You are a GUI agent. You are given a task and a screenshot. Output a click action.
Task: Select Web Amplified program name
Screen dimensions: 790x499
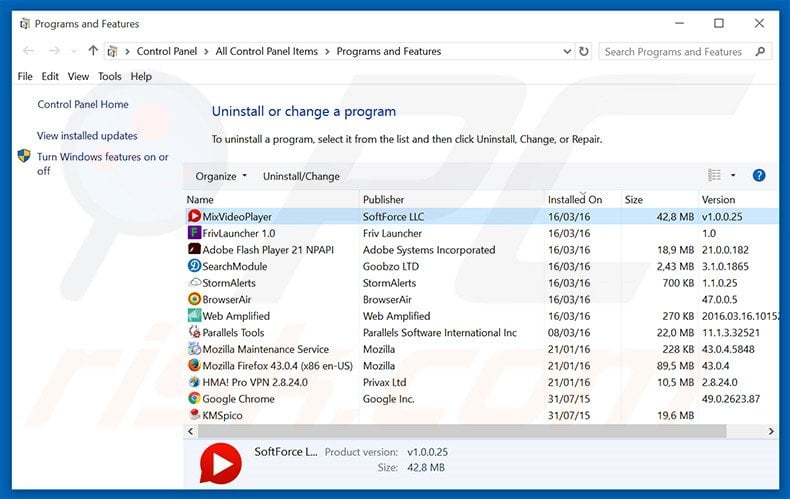236,316
